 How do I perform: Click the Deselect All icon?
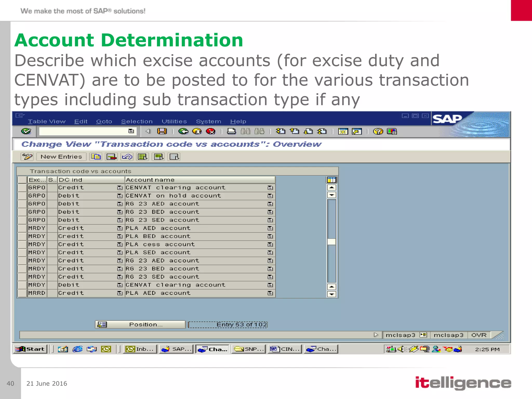coord(174,157)
